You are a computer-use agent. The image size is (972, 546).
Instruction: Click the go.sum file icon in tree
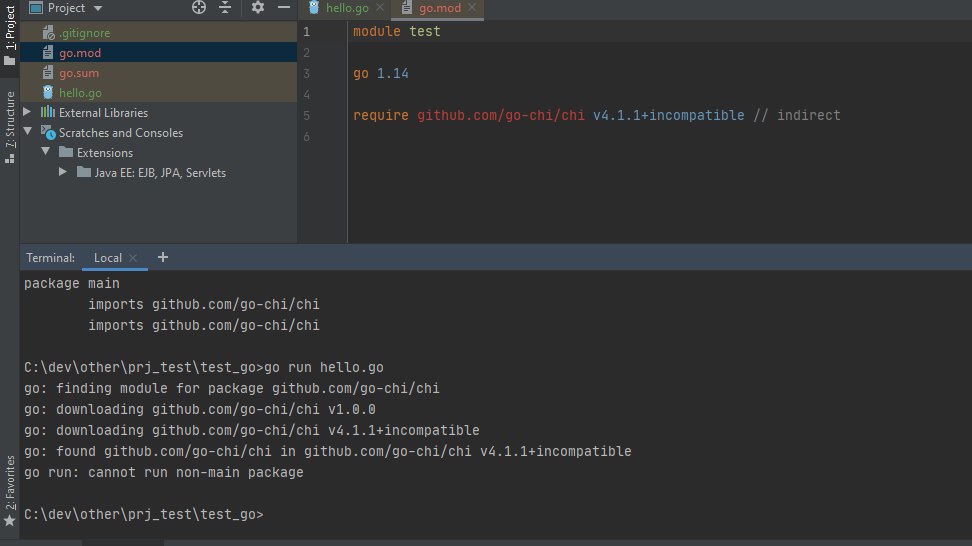48,73
